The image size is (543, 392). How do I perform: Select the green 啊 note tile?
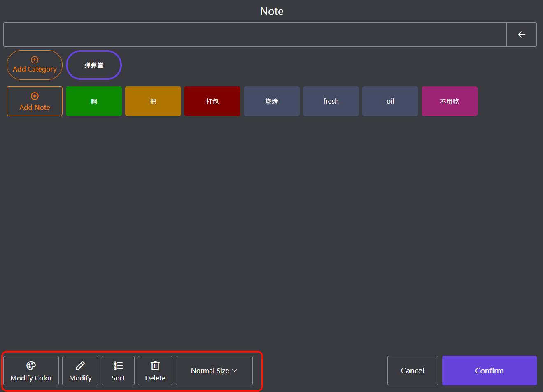[94, 101]
